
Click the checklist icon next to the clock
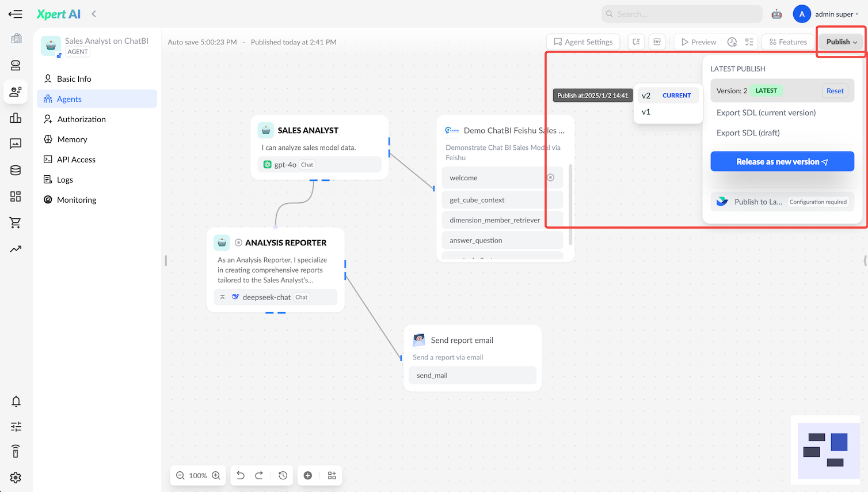pos(749,41)
